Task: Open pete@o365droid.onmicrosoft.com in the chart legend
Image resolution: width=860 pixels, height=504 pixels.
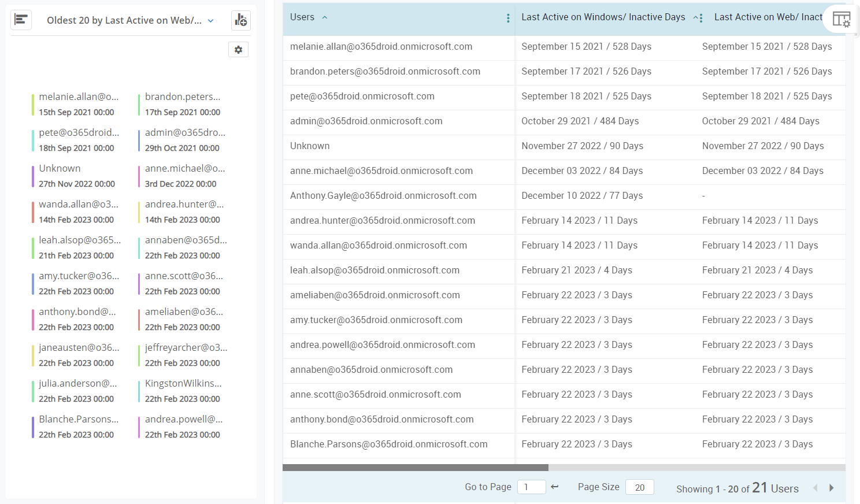Action: click(77, 132)
